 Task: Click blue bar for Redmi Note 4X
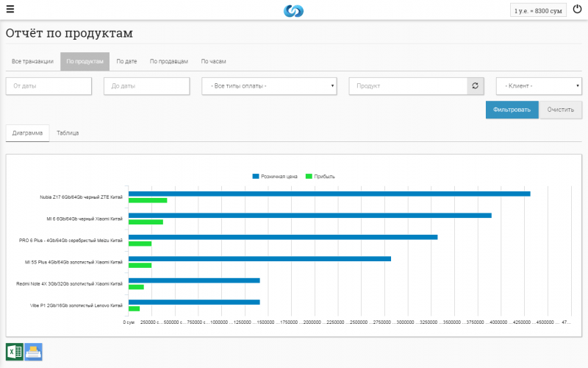[194, 280]
